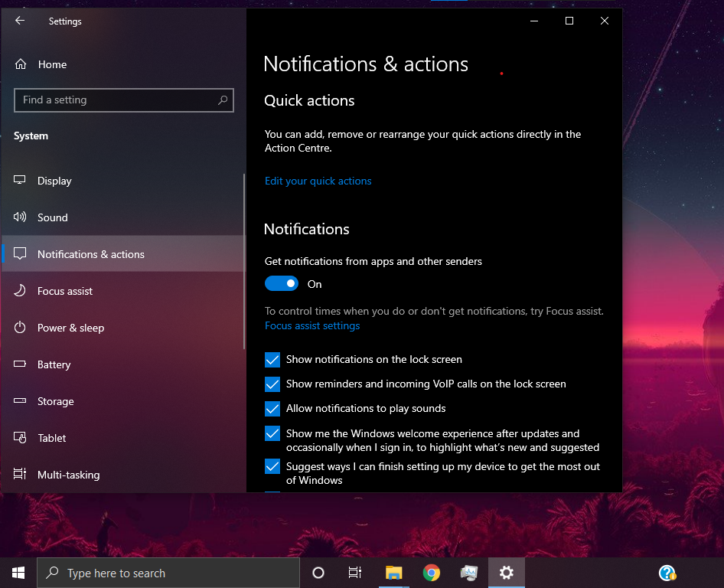The image size is (724, 588).
Task: Uncheck Show reminders and incoming VoIP calls
Action: click(x=272, y=384)
